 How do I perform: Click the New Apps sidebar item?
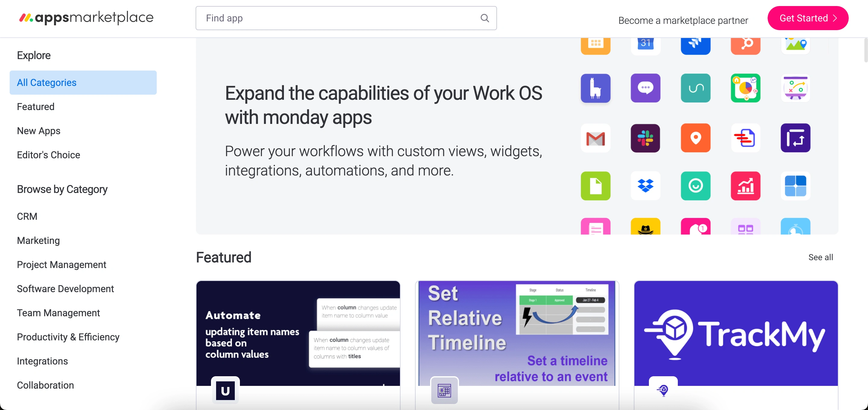pos(39,131)
